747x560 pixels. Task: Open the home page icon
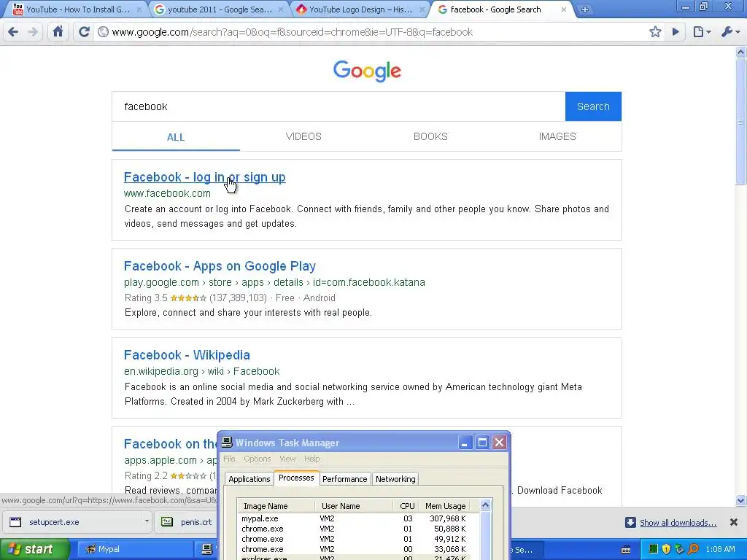point(58,32)
